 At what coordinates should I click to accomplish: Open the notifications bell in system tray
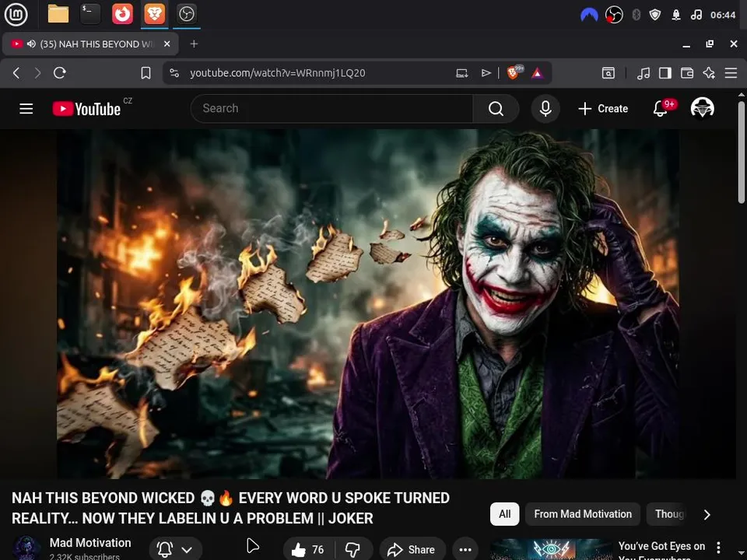pyautogui.click(x=675, y=15)
